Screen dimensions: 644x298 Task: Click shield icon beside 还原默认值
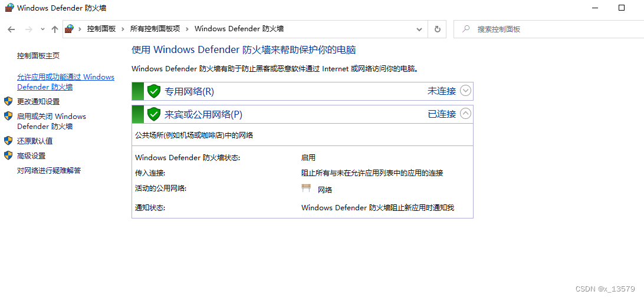point(8,141)
